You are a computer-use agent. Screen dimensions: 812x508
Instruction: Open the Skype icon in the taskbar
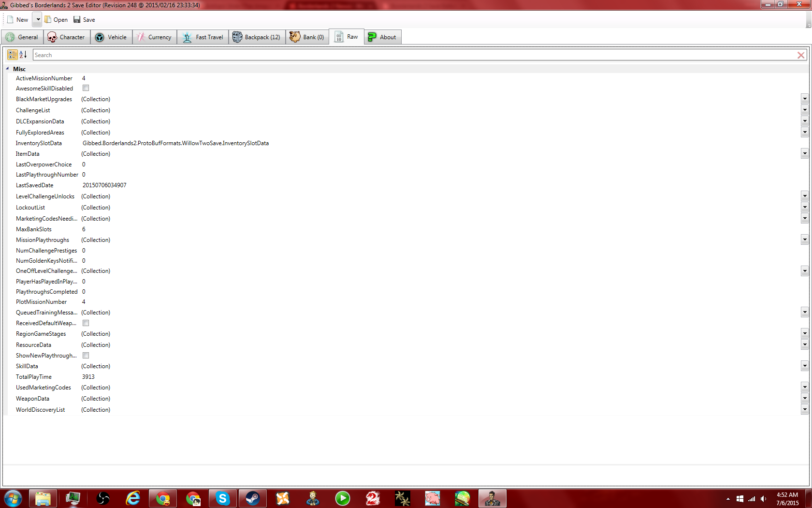(x=222, y=498)
